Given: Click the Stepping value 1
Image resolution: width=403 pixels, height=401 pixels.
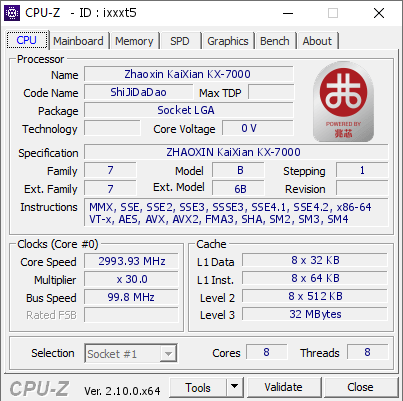Looking at the screenshot, I should 362,170.
